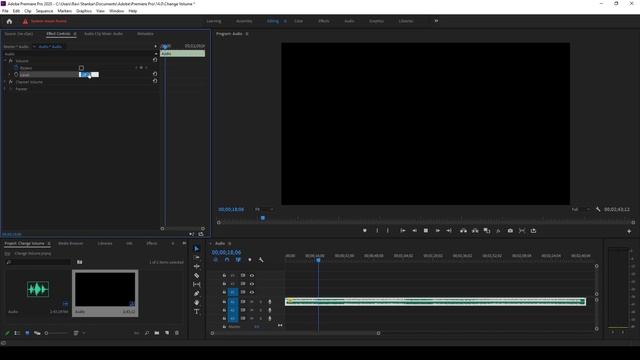Open the Effect Controls panel menu

tap(75, 33)
